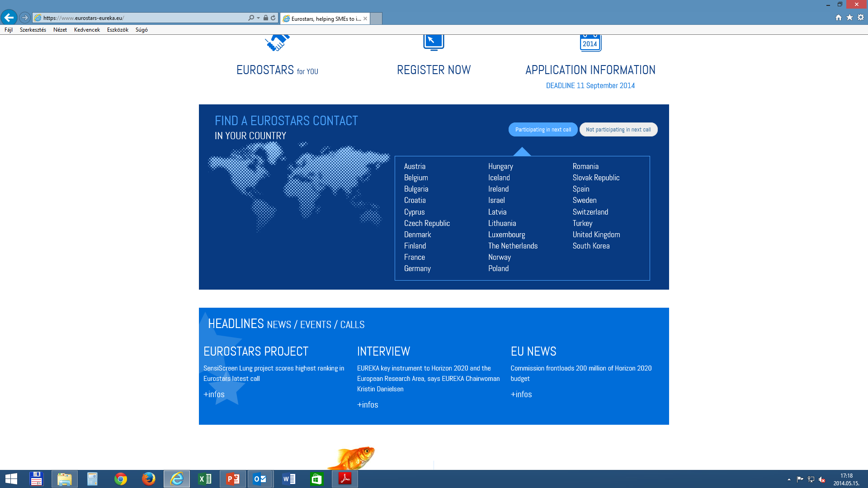Click the browser Back arrow button
This screenshot has width=868, height=488.
coord(9,18)
